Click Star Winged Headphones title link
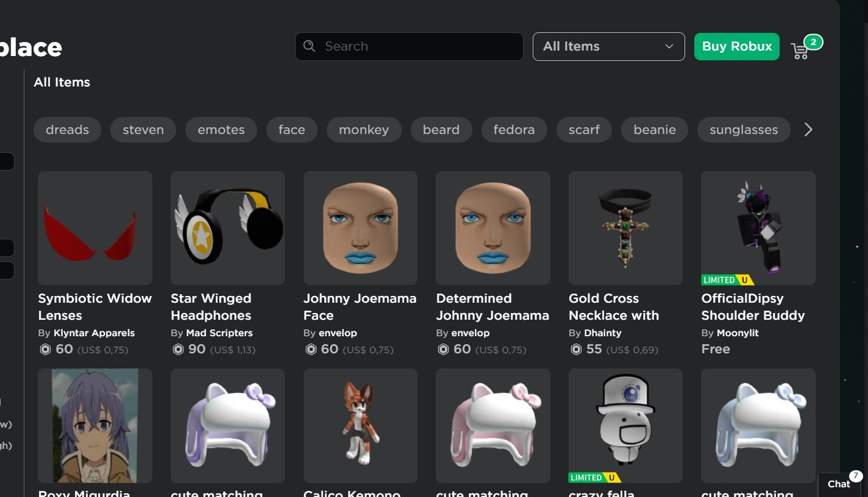 tap(211, 307)
